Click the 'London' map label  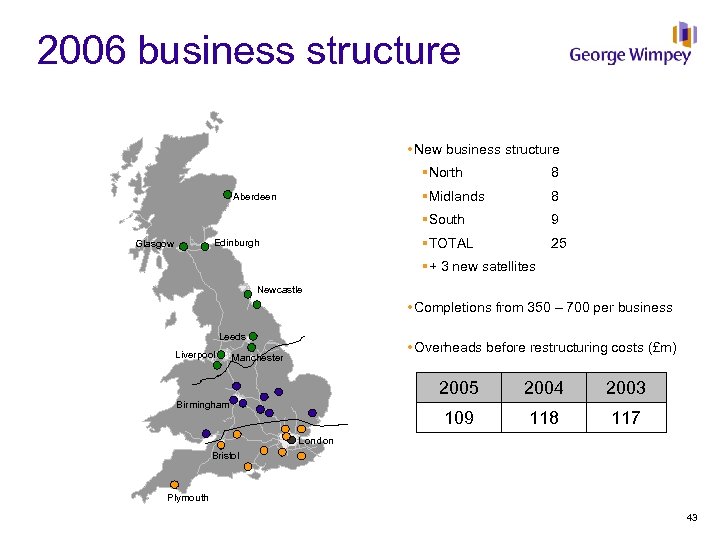(x=316, y=441)
